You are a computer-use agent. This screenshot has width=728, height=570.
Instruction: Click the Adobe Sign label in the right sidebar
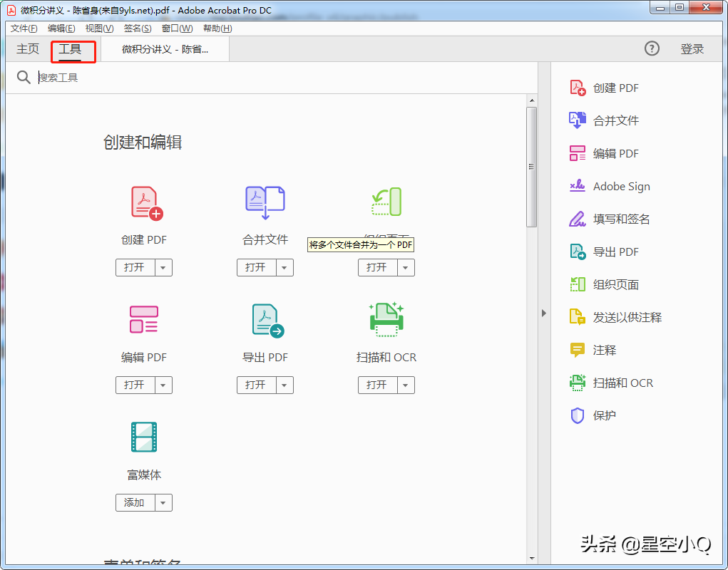[x=621, y=187]
